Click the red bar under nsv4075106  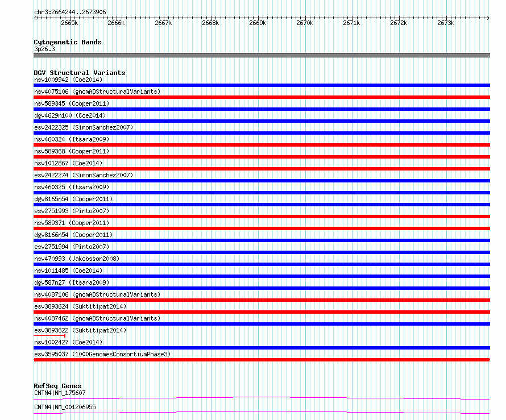tap(262, 97)
